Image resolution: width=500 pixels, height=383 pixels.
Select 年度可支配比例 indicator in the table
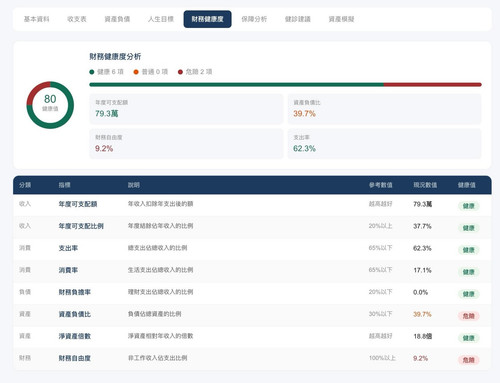(81, 226)
